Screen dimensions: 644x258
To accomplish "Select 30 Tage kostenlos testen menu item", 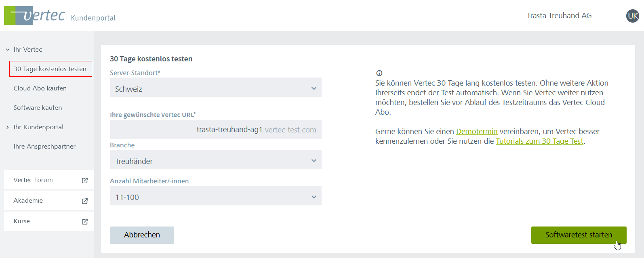I will coord(50,69).
